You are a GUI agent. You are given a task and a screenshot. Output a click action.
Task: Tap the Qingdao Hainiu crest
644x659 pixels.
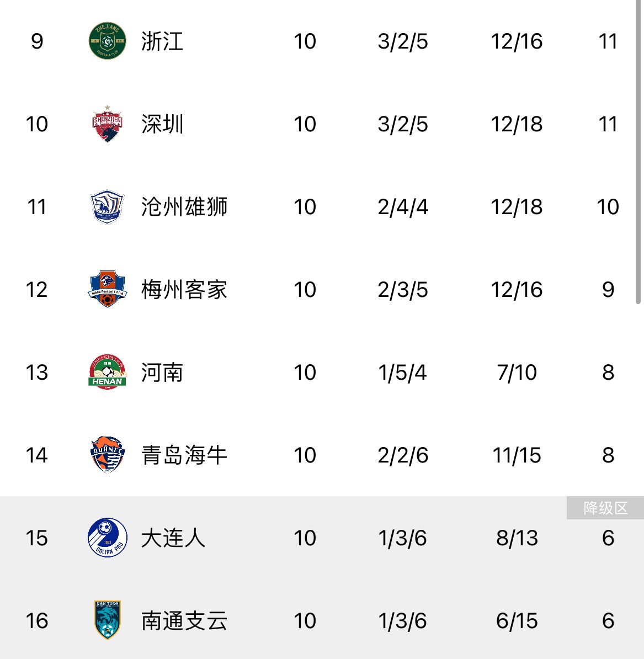108,455
